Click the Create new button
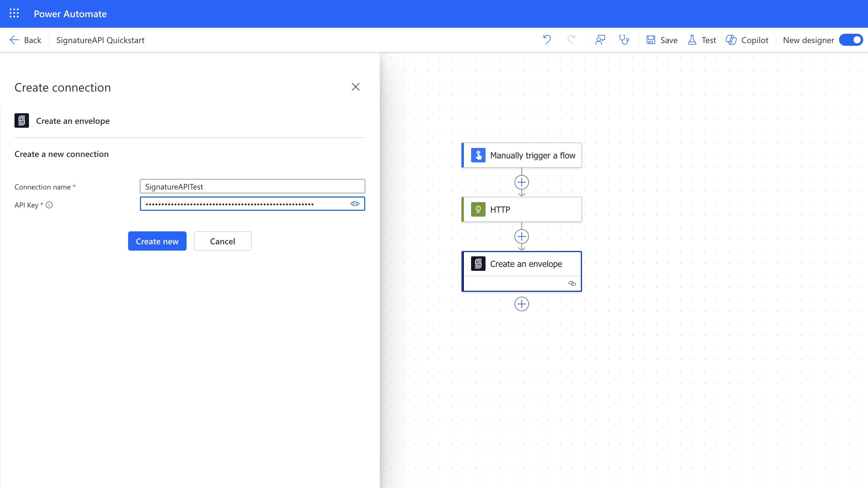The height and width of the screenshot is (488, 868). click(x=157, y=241)
